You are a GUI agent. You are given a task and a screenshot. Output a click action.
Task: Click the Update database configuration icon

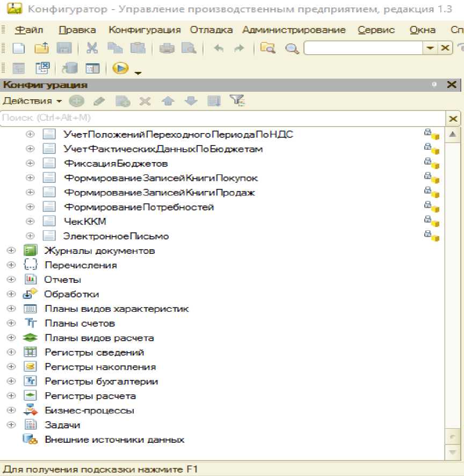(70, 68)
